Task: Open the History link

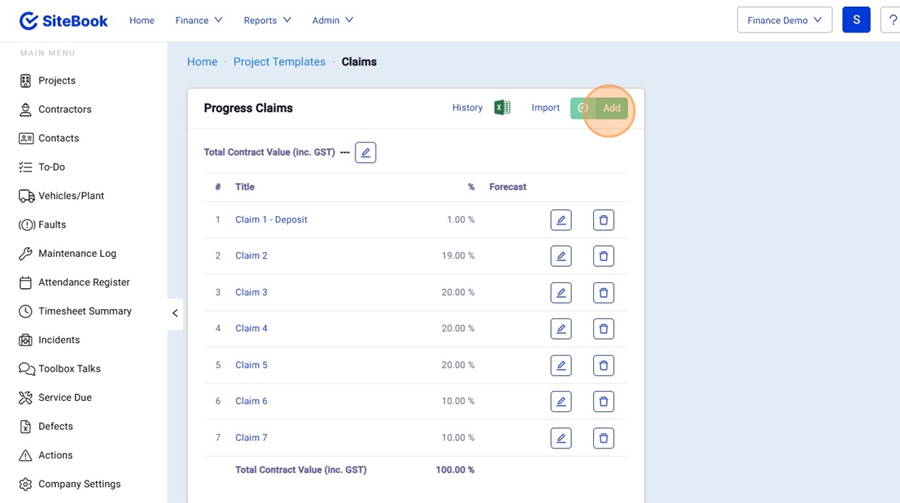Action: click(x=467, y=108)
